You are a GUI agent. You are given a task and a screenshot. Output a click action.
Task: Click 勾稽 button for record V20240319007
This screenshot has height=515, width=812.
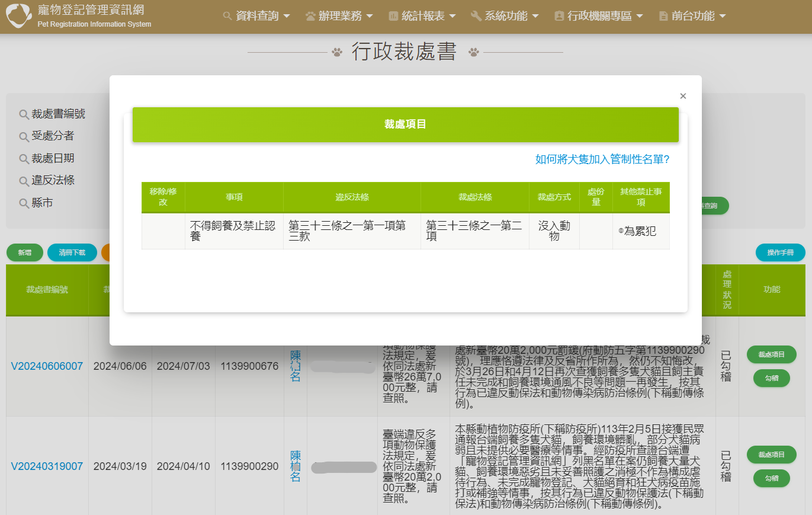pos(771,478)
